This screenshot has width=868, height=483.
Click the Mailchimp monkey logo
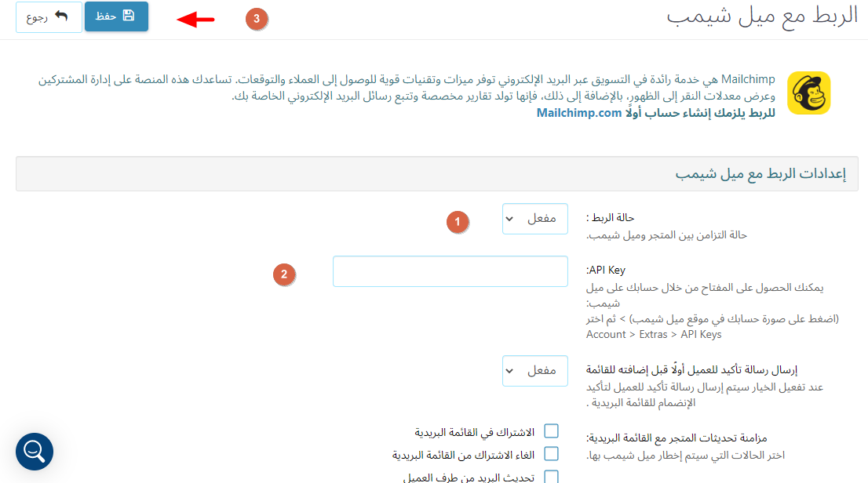click(x=809, y=93)
